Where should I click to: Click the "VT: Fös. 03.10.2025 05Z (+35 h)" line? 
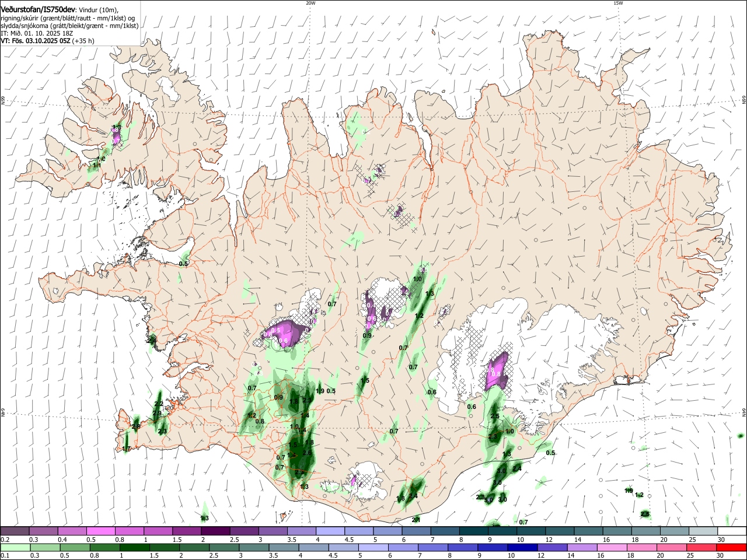tap(48, 41)
